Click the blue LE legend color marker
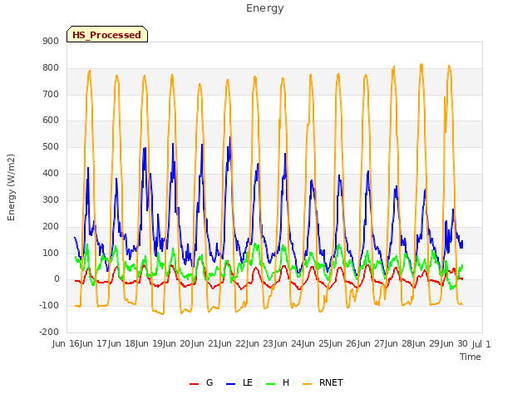532x399 pixels. point(230,384)
